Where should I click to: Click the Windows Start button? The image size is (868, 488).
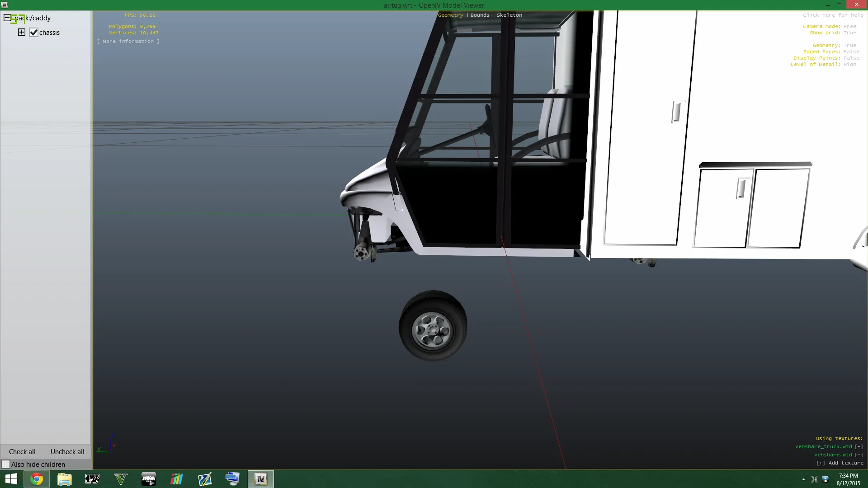(x=11, y=479)
